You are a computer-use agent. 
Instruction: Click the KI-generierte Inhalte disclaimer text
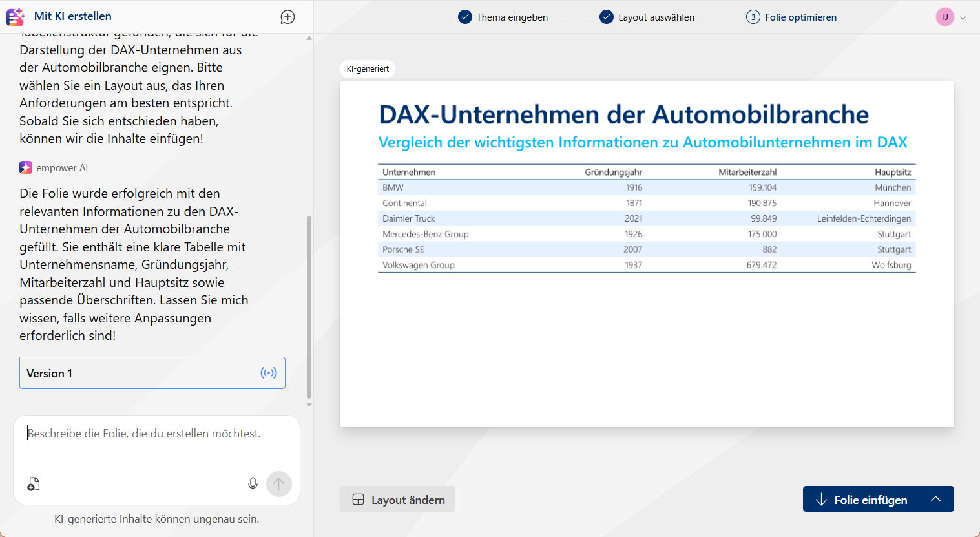156,519
